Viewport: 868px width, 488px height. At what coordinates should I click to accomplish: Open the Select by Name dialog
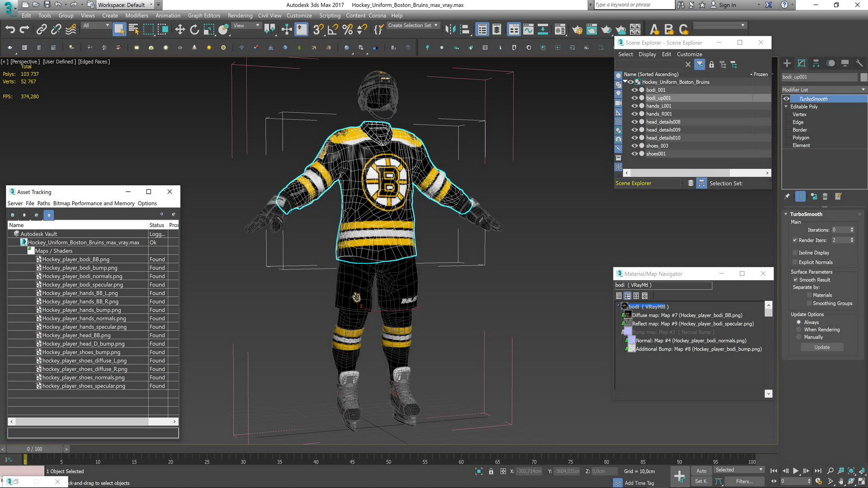(x=134, y=30)
